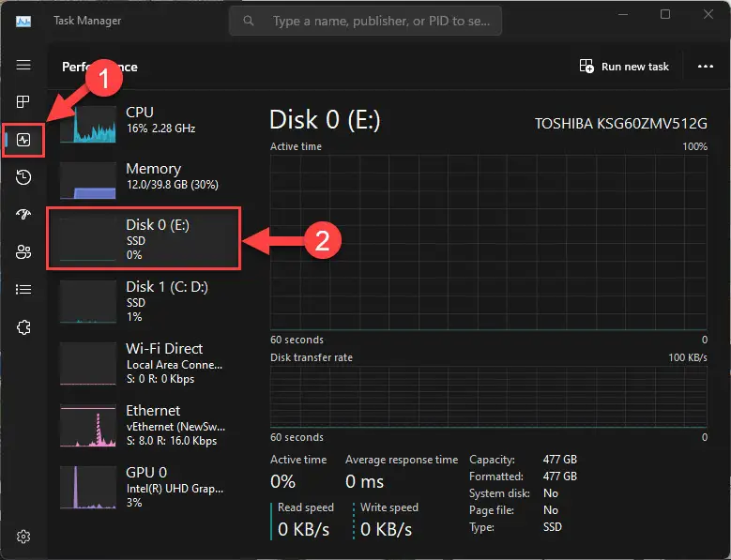Select GPU 0 Intel UHD Graphics item
731x560 pixels.
(x=144, y=488)
